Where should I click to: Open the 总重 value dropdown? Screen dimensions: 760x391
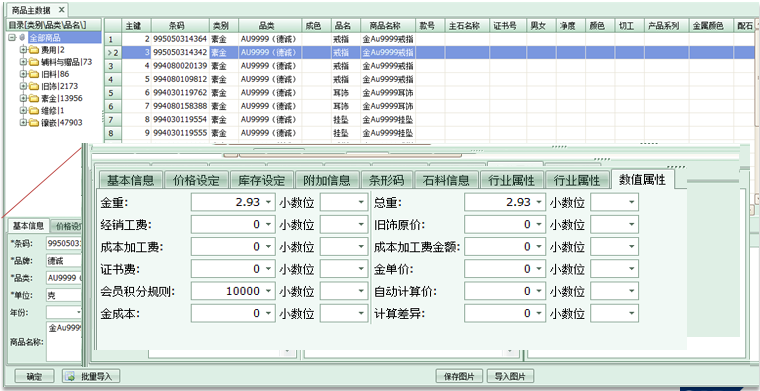tap(539, 203)
